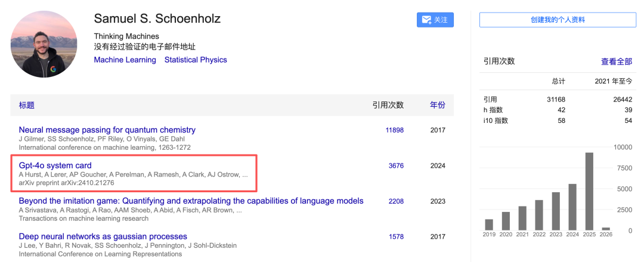Click the 2019 bar in citation chart
The width and height of the screenshot is (644, 262).
pos(489,224)
